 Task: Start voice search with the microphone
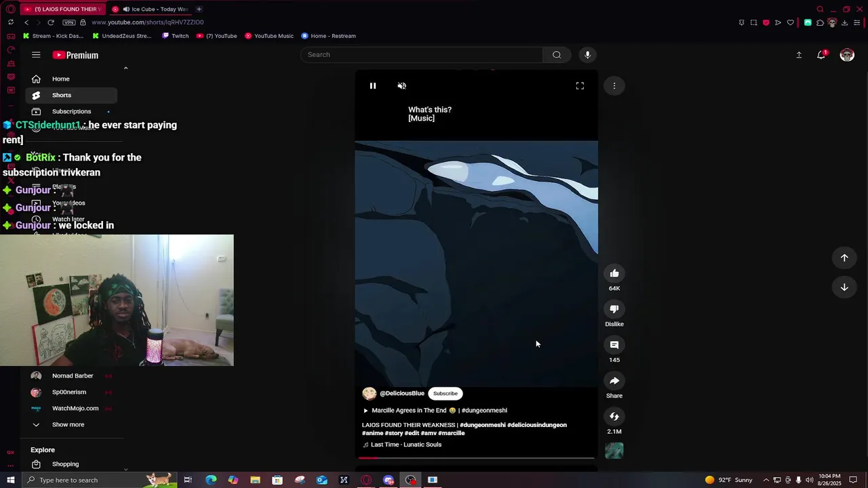587,55
